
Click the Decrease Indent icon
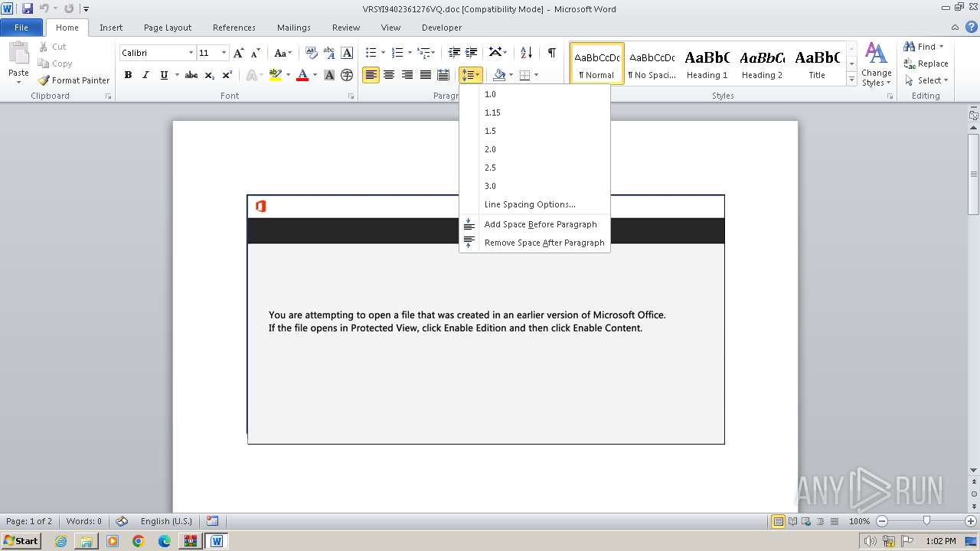(454, 53)
